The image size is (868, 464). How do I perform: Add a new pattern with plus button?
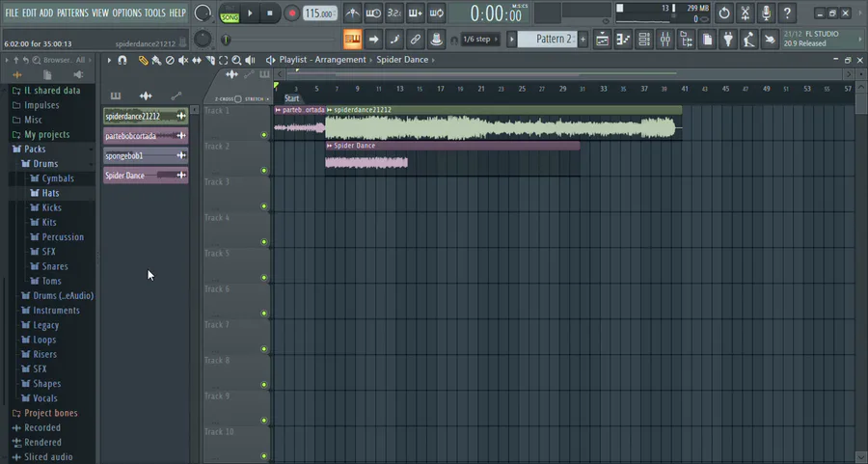583,40
